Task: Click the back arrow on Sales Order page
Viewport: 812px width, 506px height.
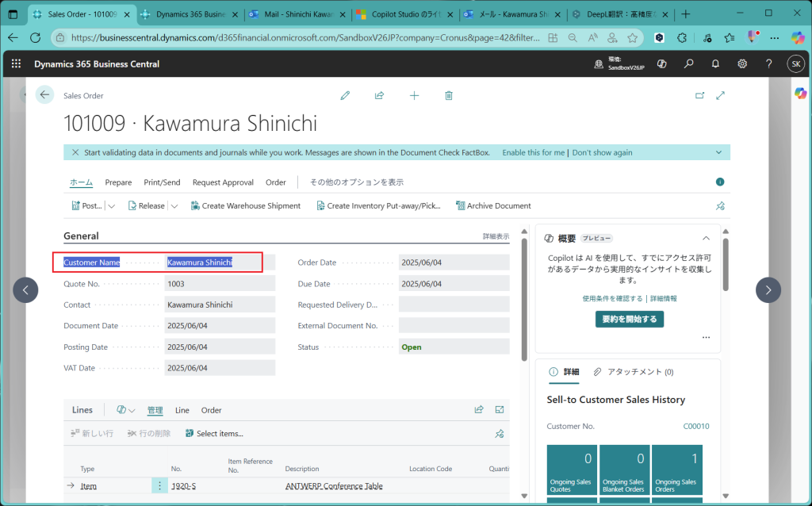Action: tap(44, 95)
